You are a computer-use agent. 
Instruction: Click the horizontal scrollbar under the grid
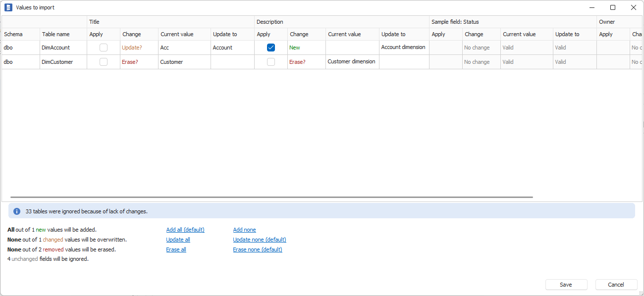(271, 197)
